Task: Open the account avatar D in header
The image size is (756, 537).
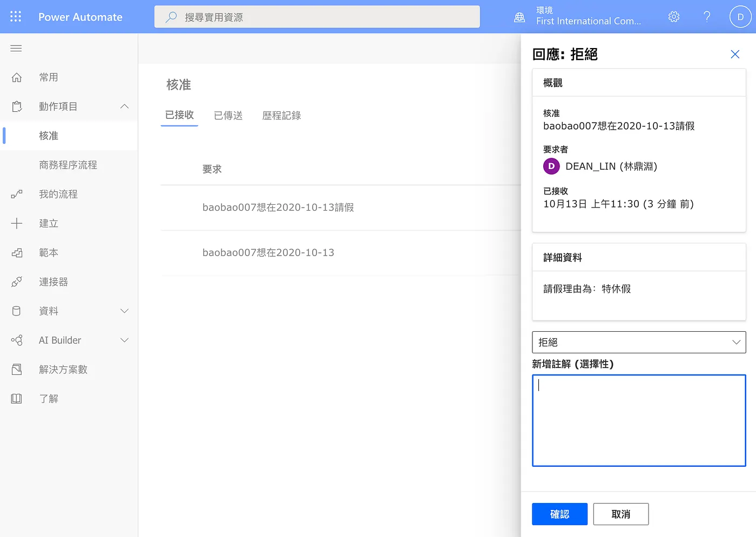Action: coord(740,17)
